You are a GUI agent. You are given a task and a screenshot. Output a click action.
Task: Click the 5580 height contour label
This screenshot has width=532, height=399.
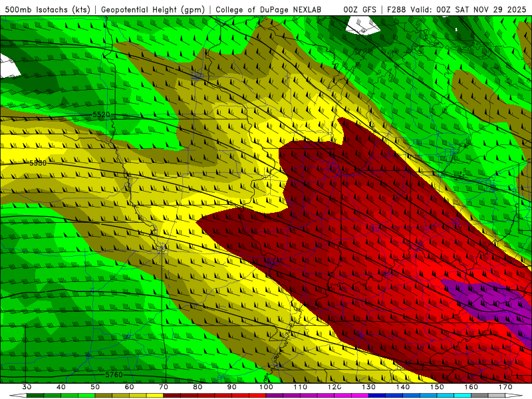click(38, 163)
